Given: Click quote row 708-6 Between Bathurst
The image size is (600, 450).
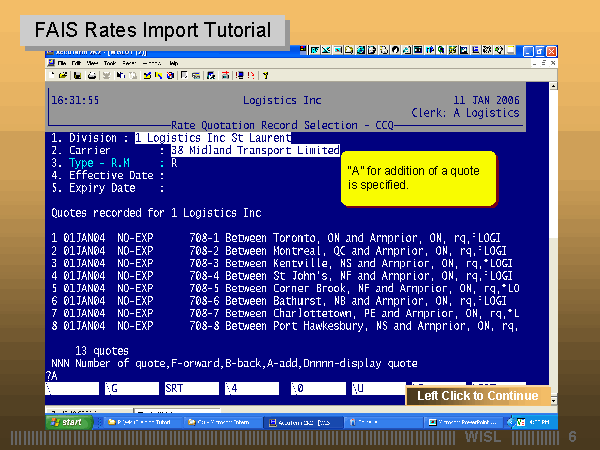Looking at the screenshot, I should 279,301.
